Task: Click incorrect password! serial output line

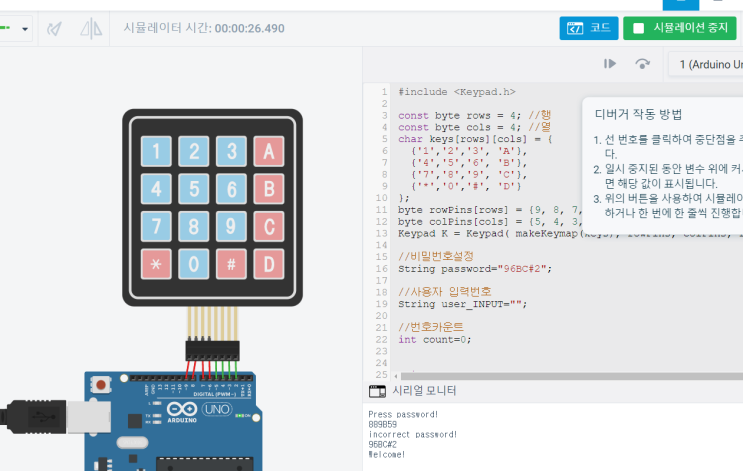Action: 412,435
